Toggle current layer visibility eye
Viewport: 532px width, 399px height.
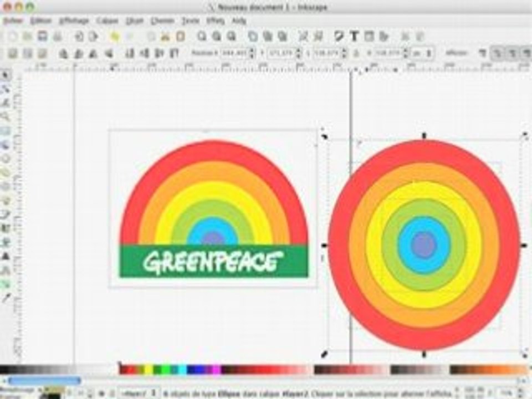(x=101, y=393)
